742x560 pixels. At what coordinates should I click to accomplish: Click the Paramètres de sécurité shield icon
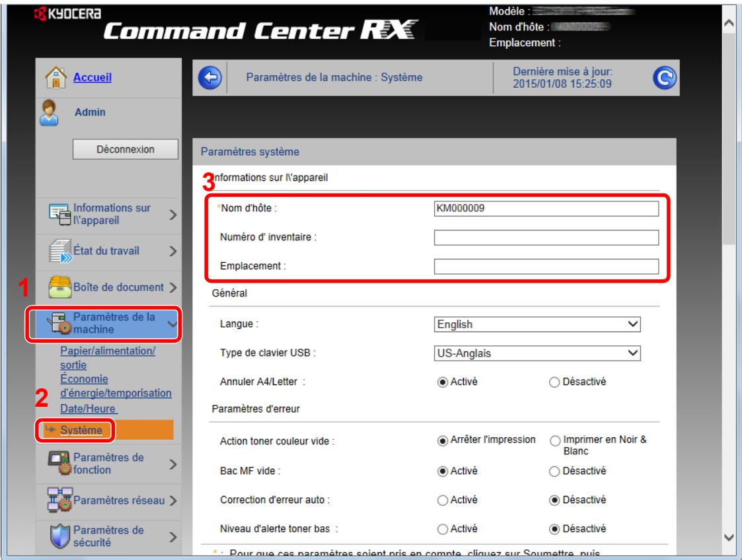(x=59, y=536)
